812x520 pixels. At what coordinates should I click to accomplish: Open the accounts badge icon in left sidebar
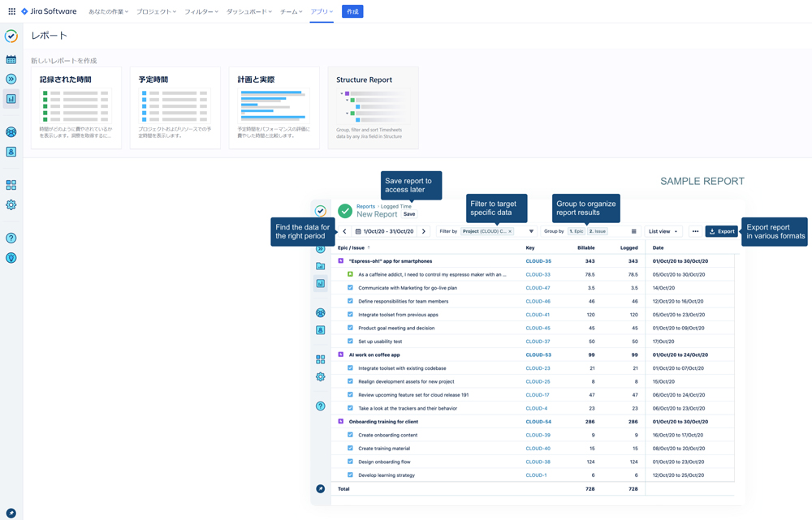point(11,152)
